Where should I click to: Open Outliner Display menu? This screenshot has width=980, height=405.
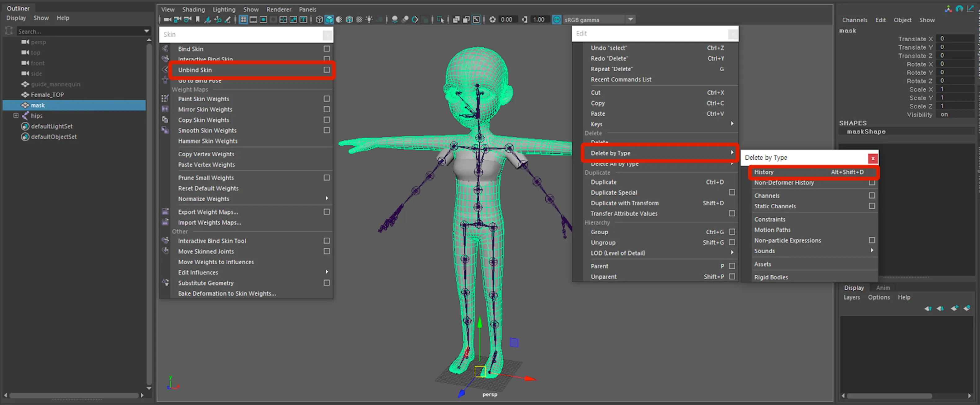(x=16, y=18)
